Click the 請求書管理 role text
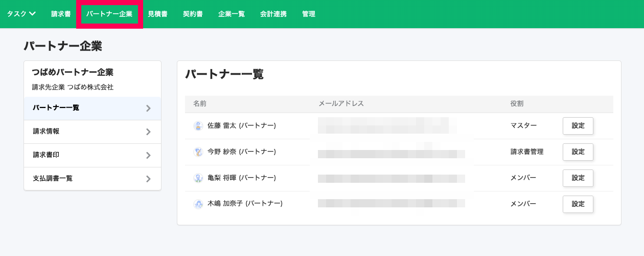This screenshot has width=644, height=256. pos(526,152)
